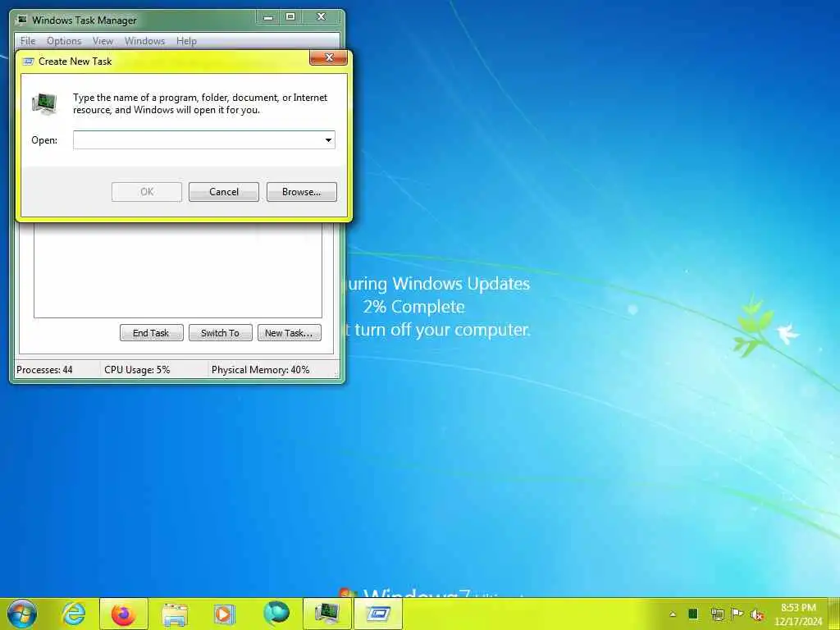Minimize the Windows Task Manager window
840x630 pixels.
(x=268, y=16)
